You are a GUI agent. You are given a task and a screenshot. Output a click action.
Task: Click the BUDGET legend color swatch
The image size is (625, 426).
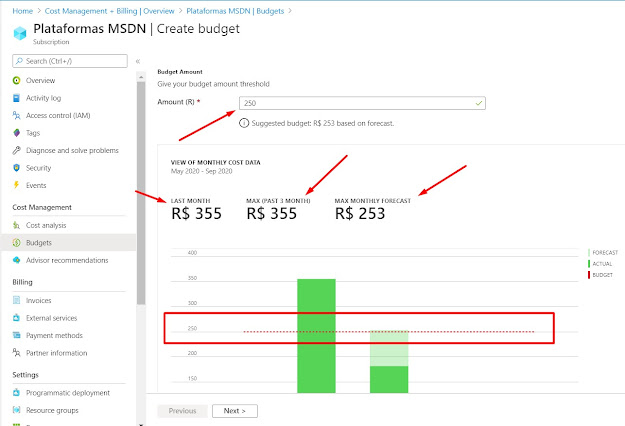pyautogui.click(x=589, y=275)
